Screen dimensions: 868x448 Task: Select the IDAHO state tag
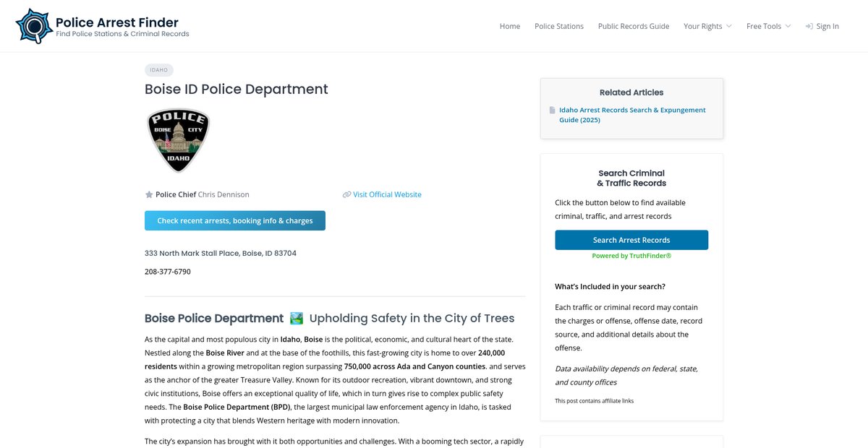pyautogui.click(x=159, y=70)
